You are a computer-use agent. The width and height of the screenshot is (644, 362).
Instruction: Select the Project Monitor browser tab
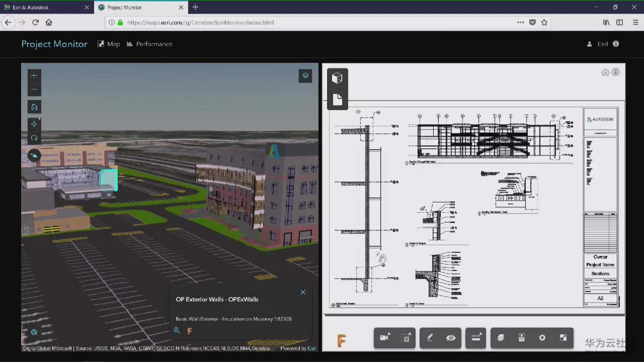(x=137, y=7)
